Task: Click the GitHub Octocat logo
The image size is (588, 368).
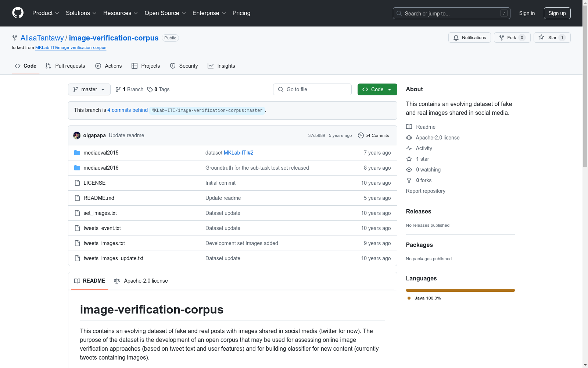Action: [18, 13]
